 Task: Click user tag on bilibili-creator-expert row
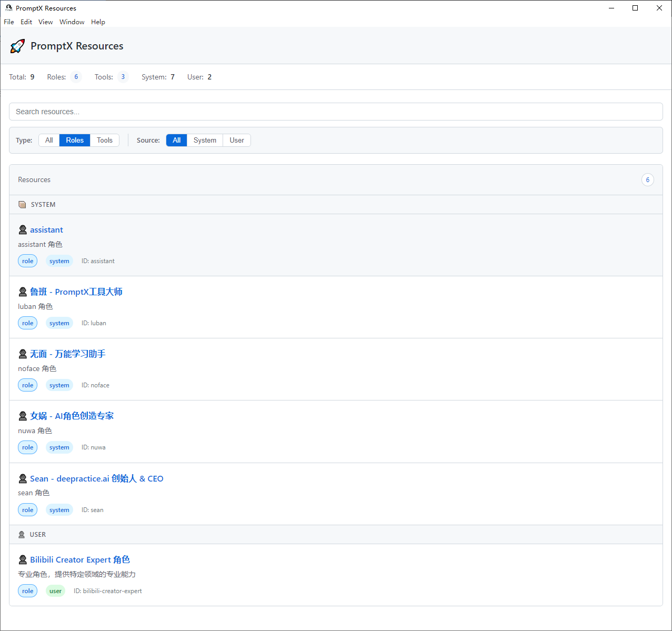click(x=56, y=591)
